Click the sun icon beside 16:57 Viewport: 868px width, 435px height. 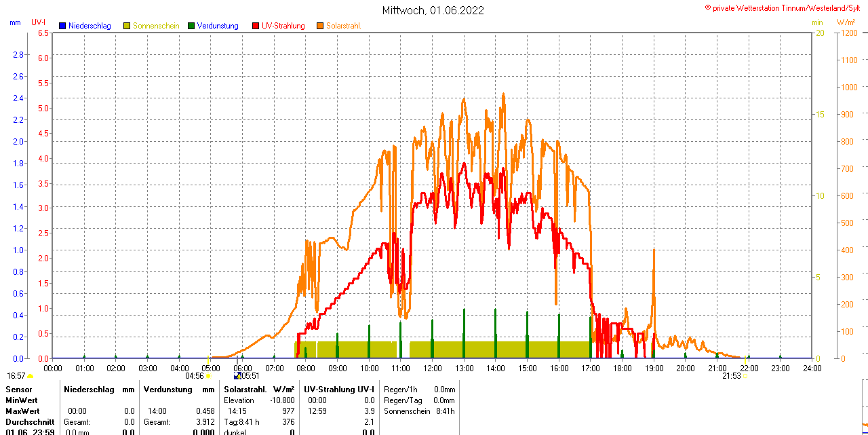click(x=30, y=376)
